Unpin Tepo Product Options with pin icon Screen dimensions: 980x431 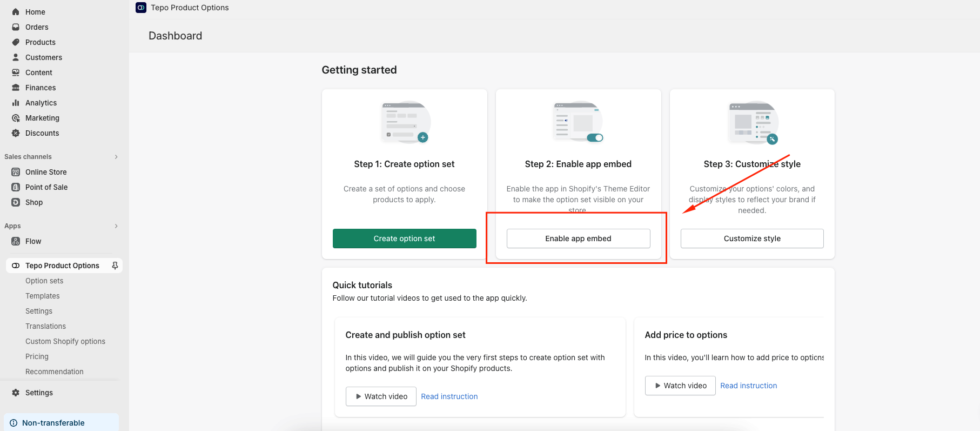[115, 266]
